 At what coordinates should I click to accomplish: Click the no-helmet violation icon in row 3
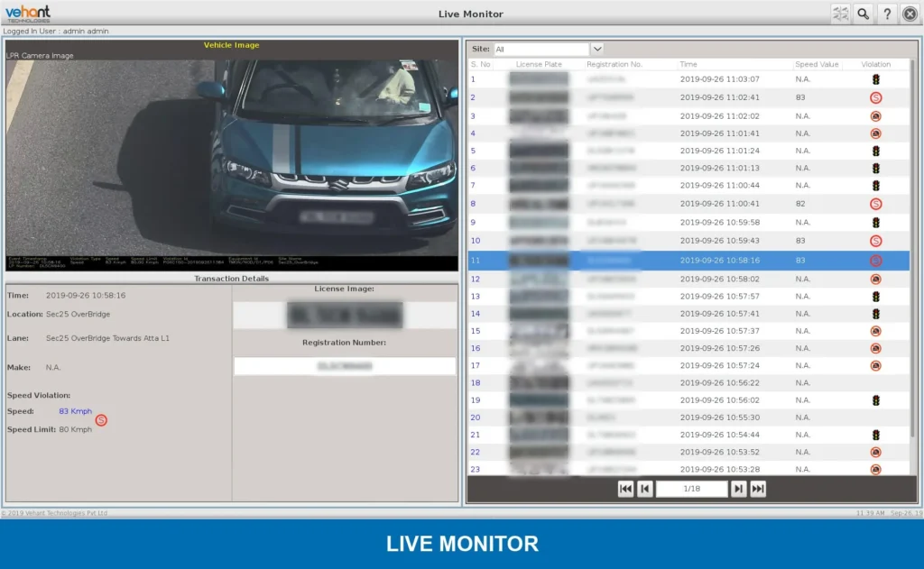click(875, 116)
